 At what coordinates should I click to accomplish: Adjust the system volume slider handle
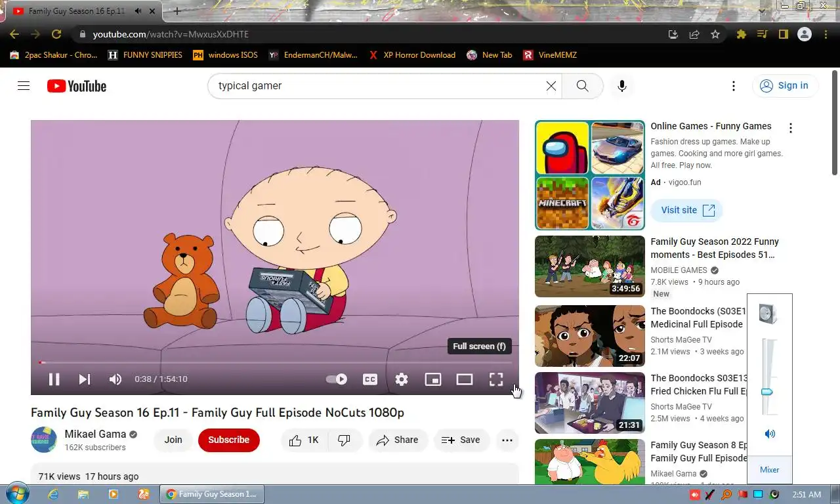click(766, 392)
